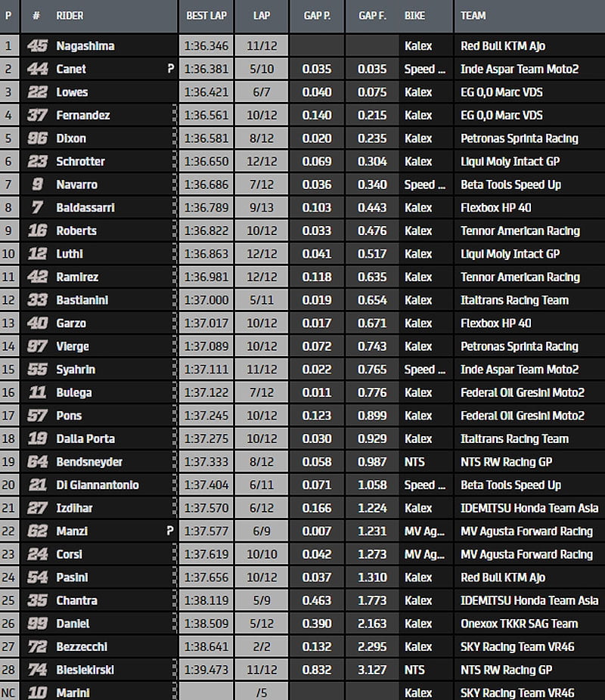Select Bendsneyder's number 64 badge

pyautogui.click(x=36, y=462)
